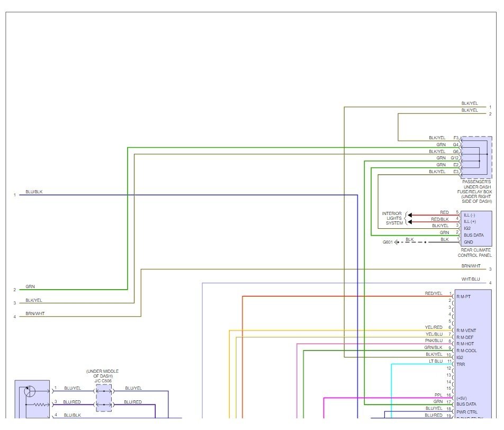Viewport: 504px width, 430px height.
Task: Click the "PPL" wire label at pin 16
Action: pos(438,395)
